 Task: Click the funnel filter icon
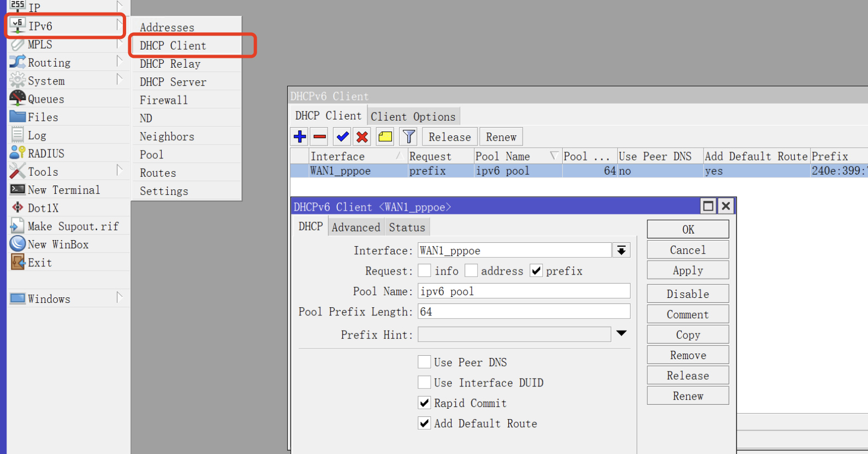click(408, 136)
